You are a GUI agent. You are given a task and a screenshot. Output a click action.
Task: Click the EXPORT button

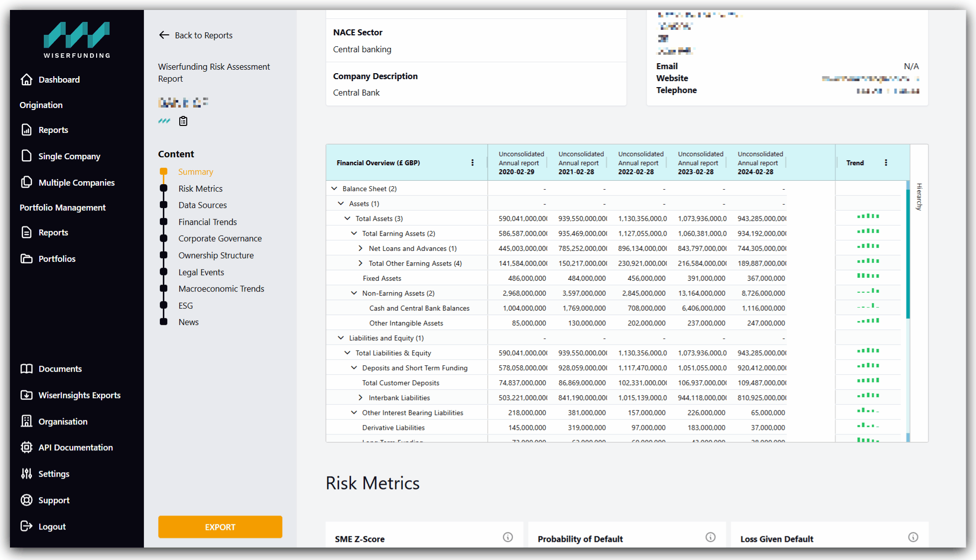click(220, 527)
